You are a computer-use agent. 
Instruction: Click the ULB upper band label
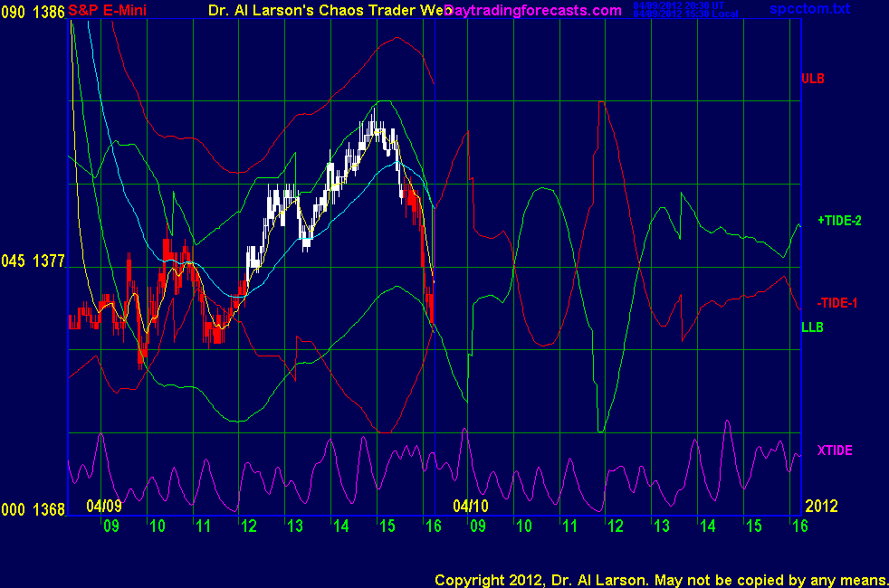[812, 79]
